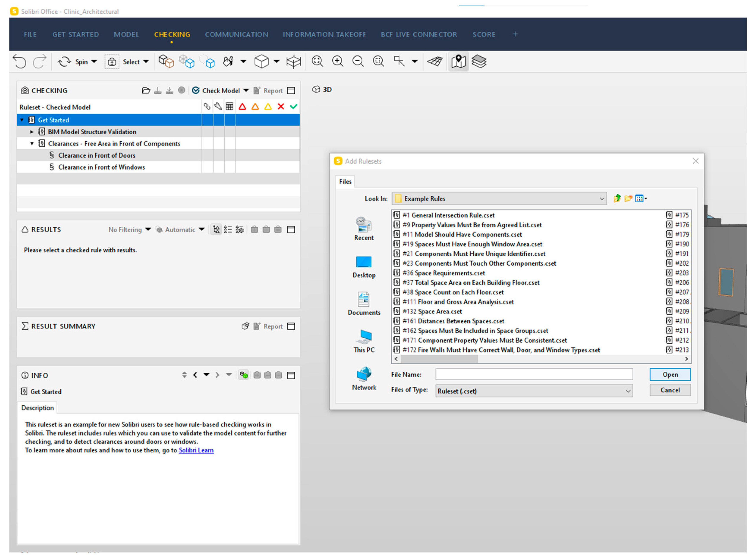Click the Zoom In magnifier icon
The width and height of the screenshot is (755, 560).
337,61
